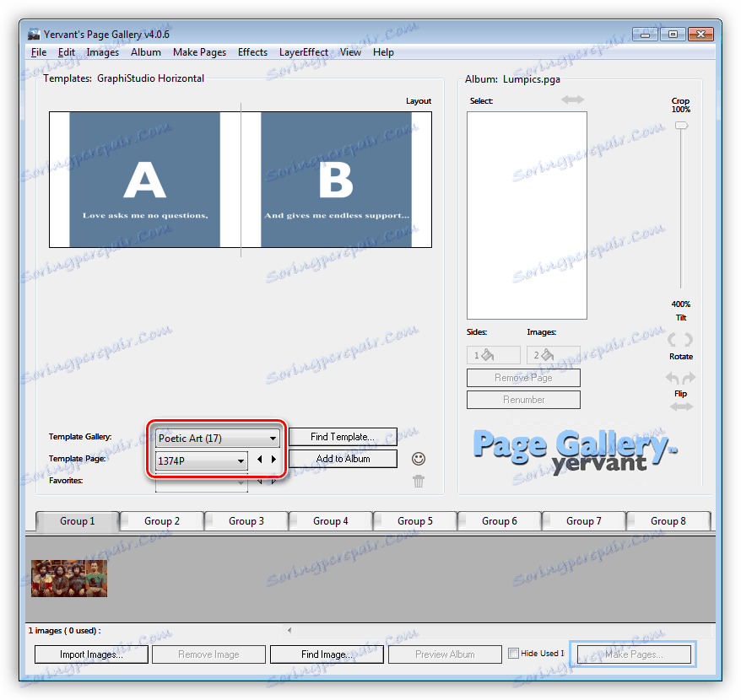Open the View menu
The width and height of the screenshot is (741, 700).
pos(350,52)
